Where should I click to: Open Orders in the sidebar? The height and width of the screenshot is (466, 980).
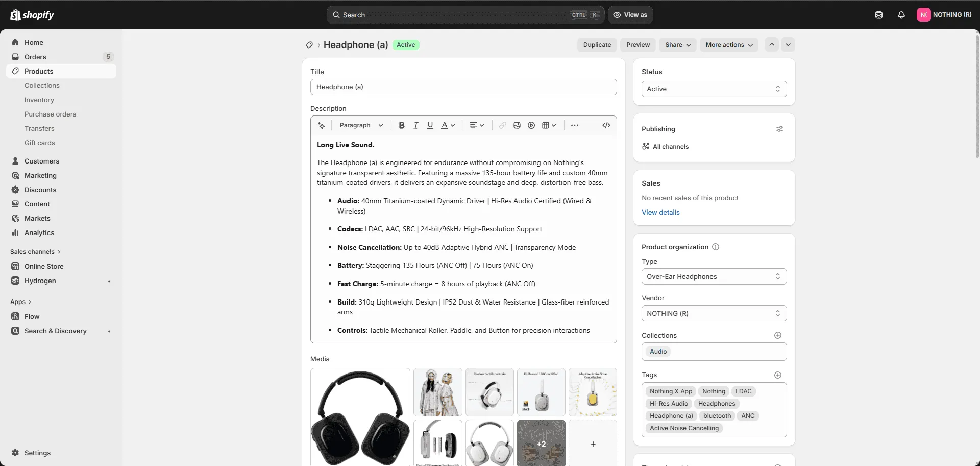point(61,57)
